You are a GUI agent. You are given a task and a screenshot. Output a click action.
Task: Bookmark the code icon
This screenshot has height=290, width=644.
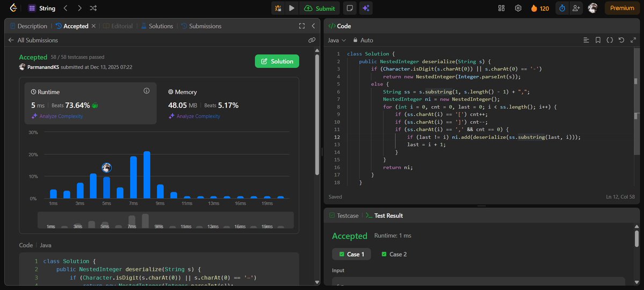click(598, 40)
